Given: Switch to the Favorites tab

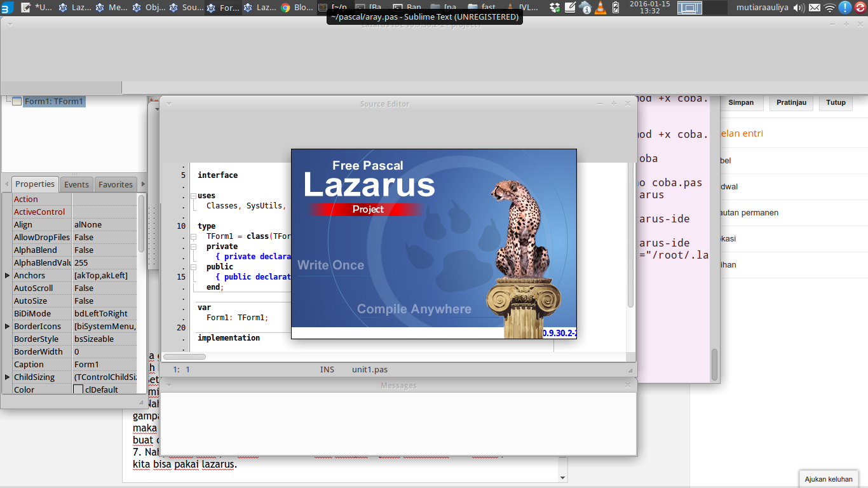Looking at the screenshot, I should (116, 184).
